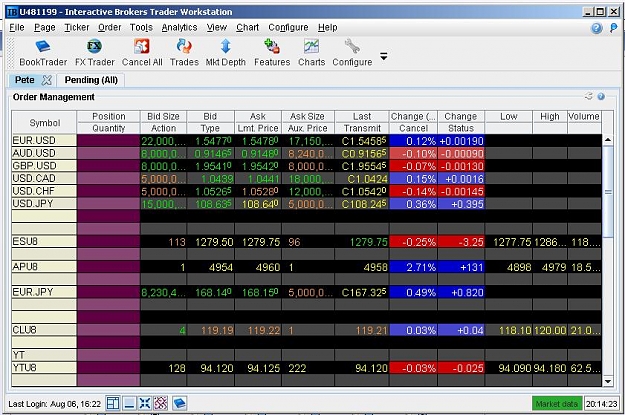Expand the toolbar overflow arrow

(x=383, y=56)
